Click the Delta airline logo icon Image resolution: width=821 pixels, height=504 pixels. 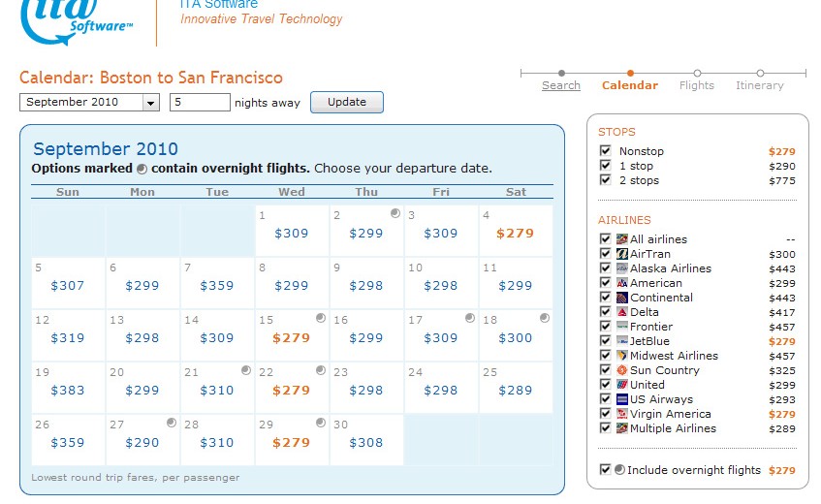point(621,312)
